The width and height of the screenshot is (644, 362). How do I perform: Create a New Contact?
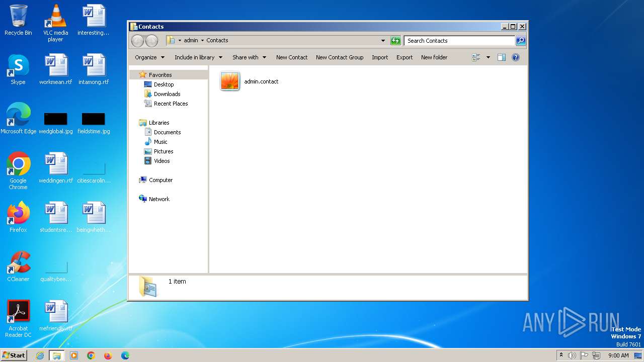coord(292,57)
